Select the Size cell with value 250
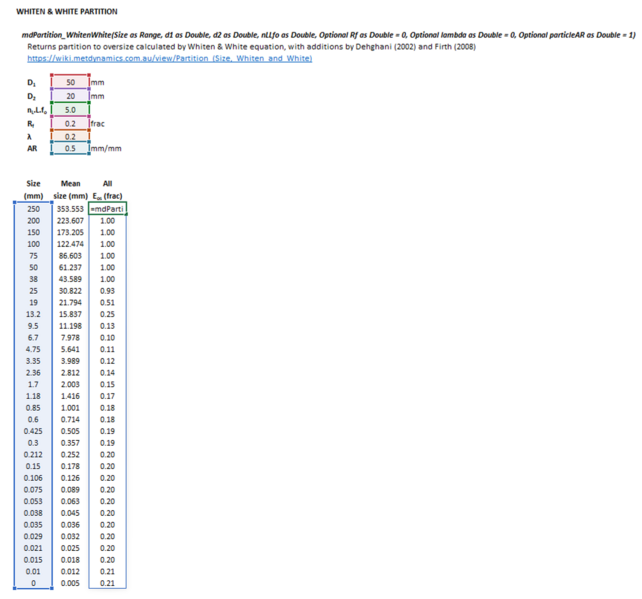The height and width of the screenshot is (599, 642). click(34, 208)
